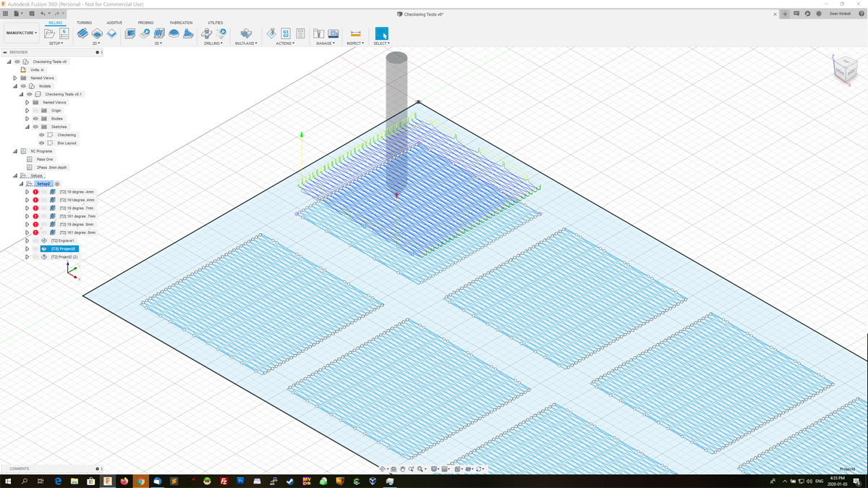Click the Orbit icon in navigation bar
This screenshot has width=868, height=488.
click(383, 469)
